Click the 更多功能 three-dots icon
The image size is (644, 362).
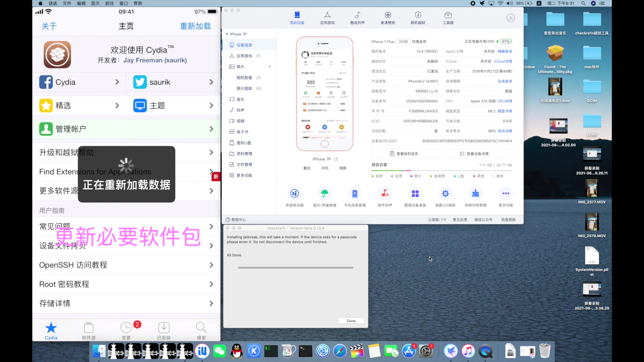[x=506, y=193]
